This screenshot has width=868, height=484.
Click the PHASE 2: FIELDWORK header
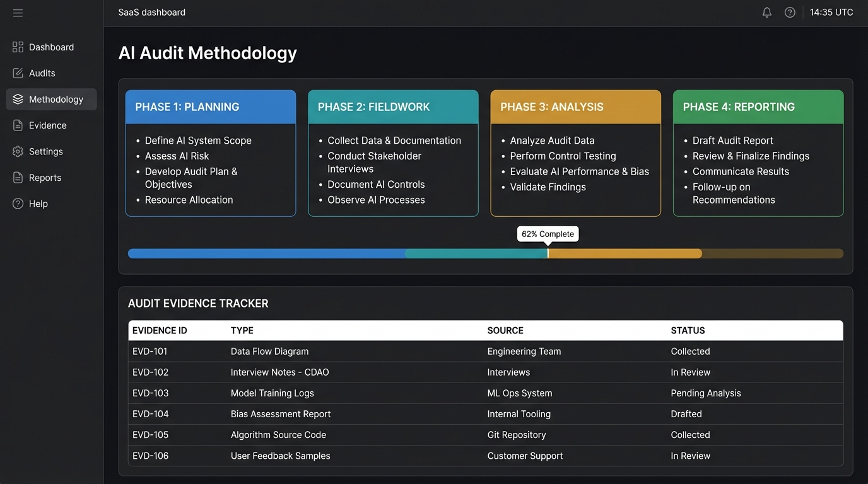click(x=373, y=107)
